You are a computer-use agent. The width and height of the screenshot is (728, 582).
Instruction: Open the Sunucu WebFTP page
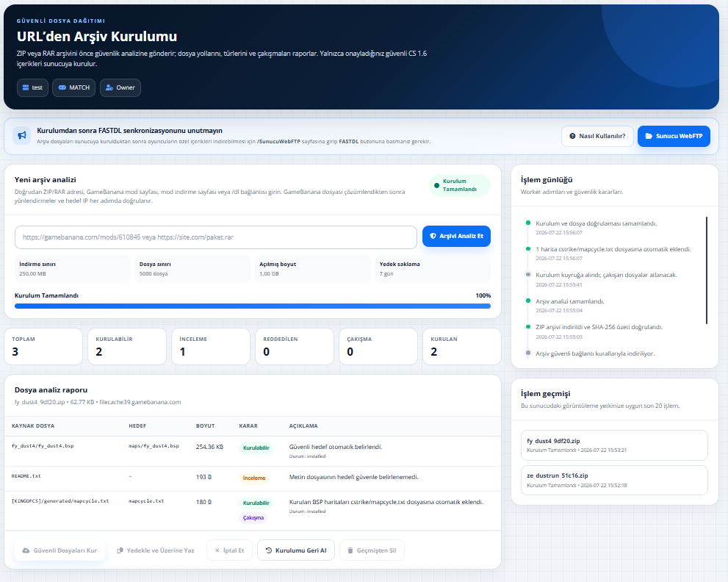(674, 136)
